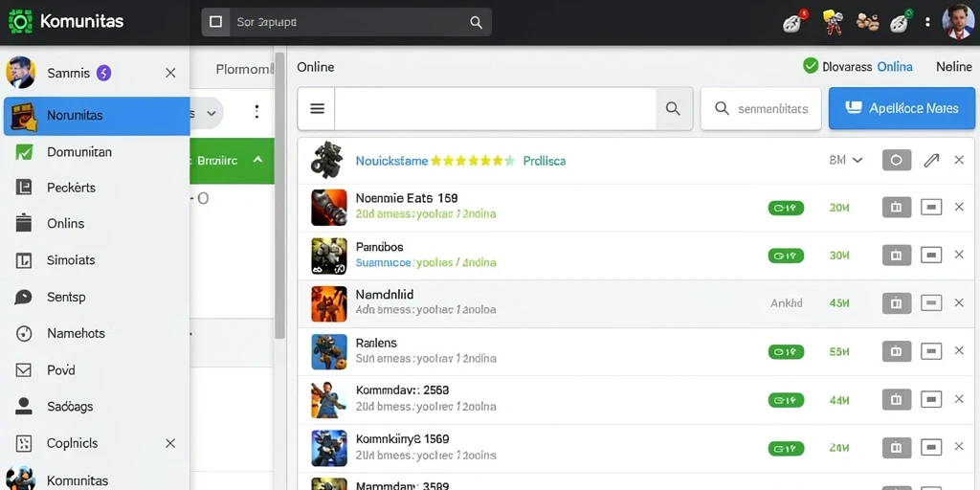The image size is (980, 490).
Task: Click the Komunitas avatar at sidebar bottom
Action: tap(20, 479)
